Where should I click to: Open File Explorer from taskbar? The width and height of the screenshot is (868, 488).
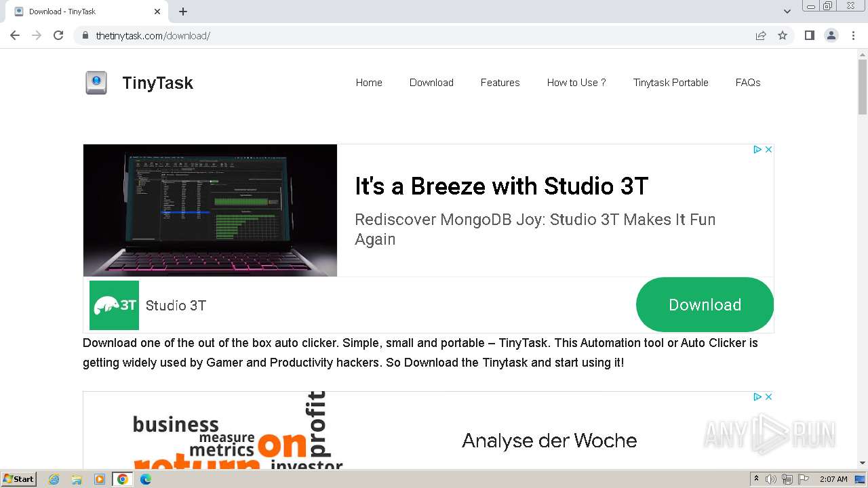77,479
